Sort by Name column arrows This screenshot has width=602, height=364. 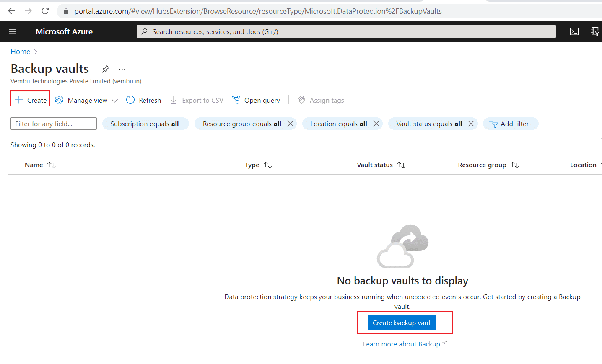(52, 165)
